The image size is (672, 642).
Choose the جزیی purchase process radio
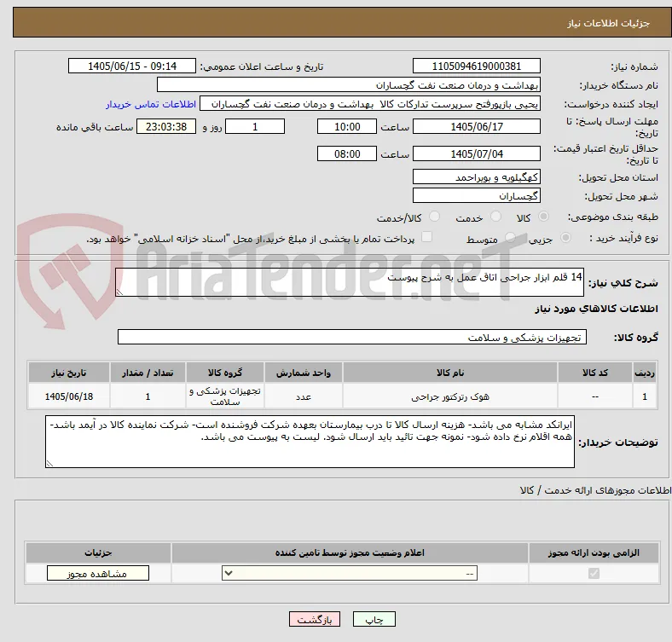click(565, 237)
